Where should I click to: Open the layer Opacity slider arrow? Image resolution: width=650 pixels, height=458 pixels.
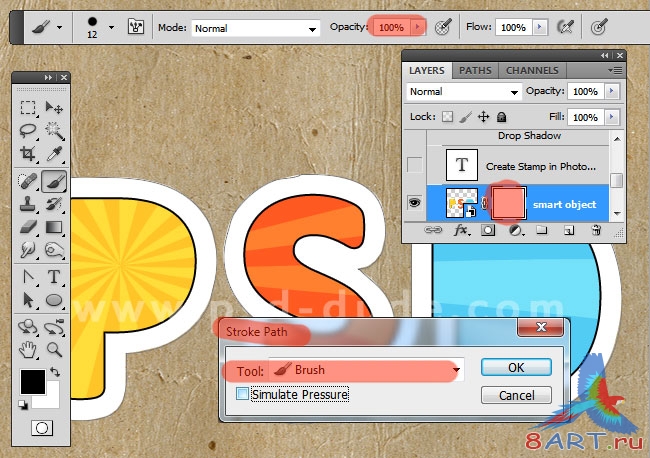(612, 91)
